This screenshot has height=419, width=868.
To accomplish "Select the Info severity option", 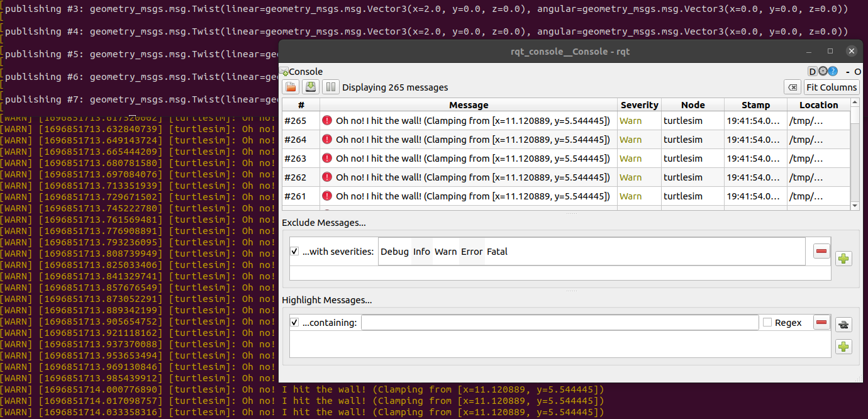I will (x=421, y=252).
